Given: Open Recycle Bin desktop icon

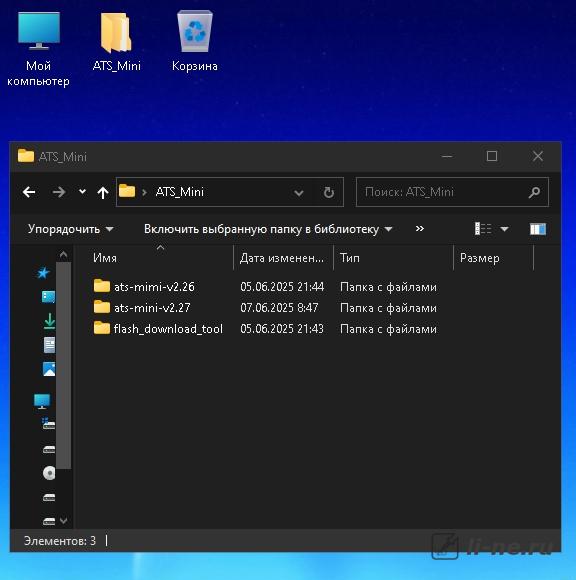Looking at the screenshot, I should (195, 41).
